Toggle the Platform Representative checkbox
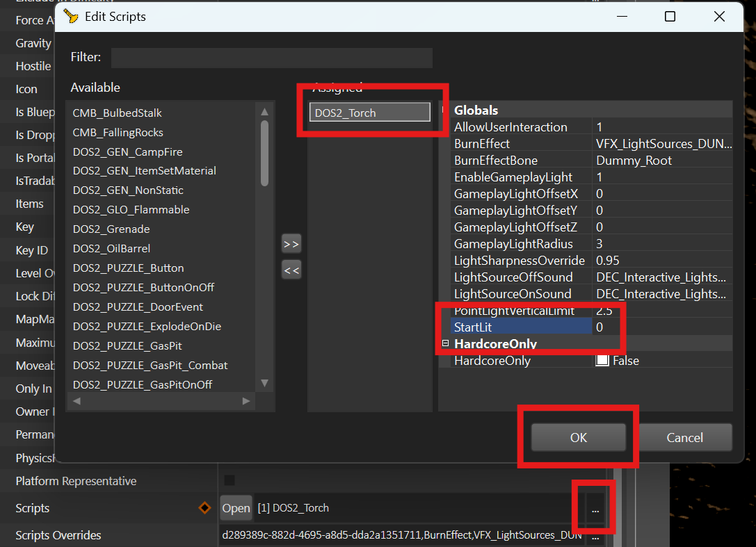 click(x=230, y=481)
